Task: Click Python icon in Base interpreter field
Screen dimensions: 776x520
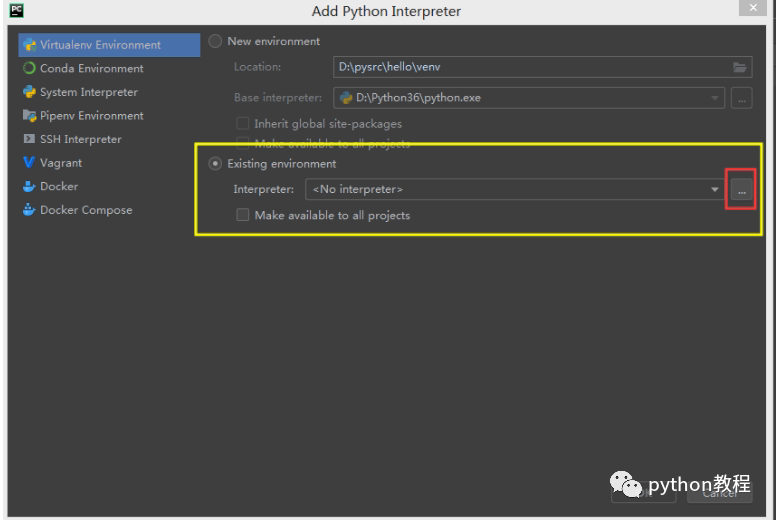Action: point(345,98)
